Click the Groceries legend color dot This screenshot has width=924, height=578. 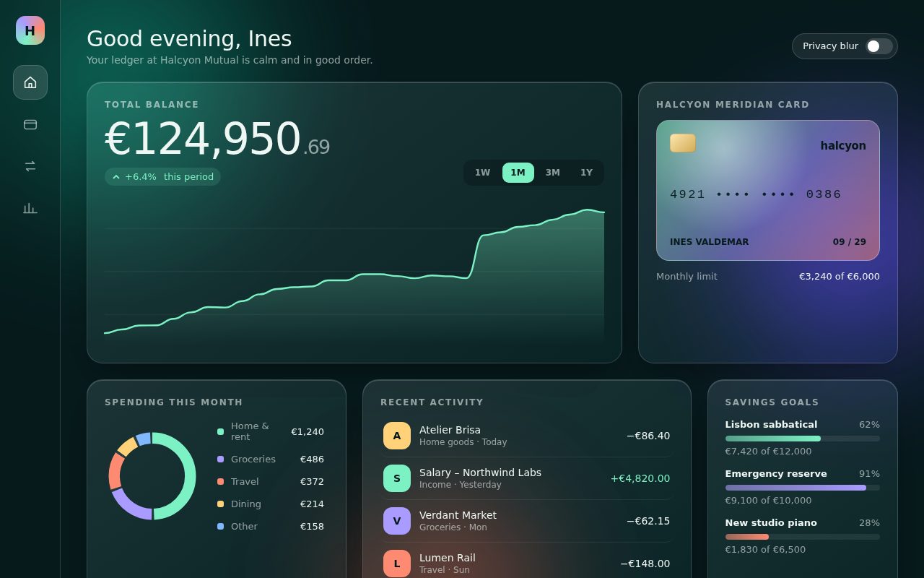click(x=221, y=460)
